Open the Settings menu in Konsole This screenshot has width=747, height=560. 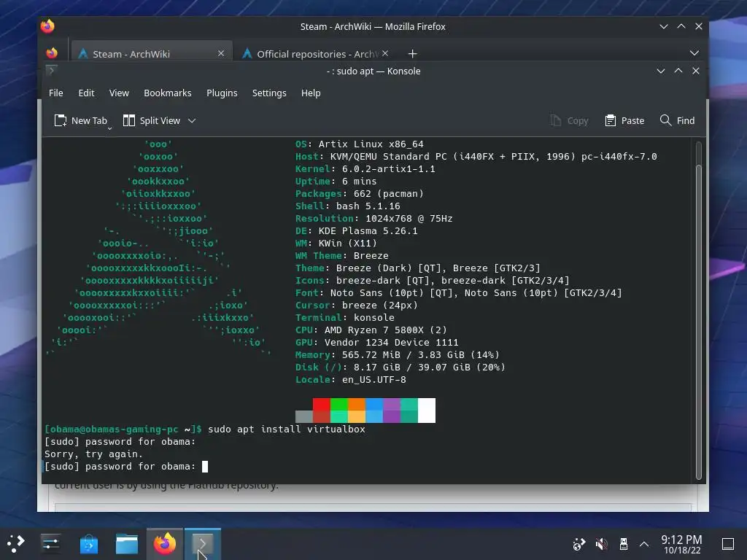pos(269,93)
